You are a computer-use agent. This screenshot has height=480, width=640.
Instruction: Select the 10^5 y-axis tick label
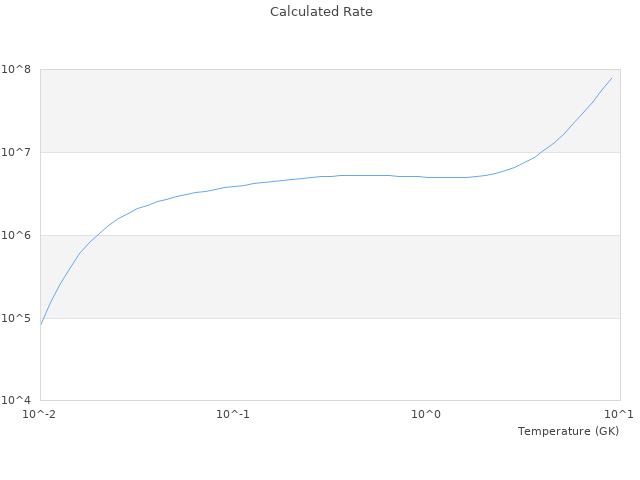(x=20, y=318)
